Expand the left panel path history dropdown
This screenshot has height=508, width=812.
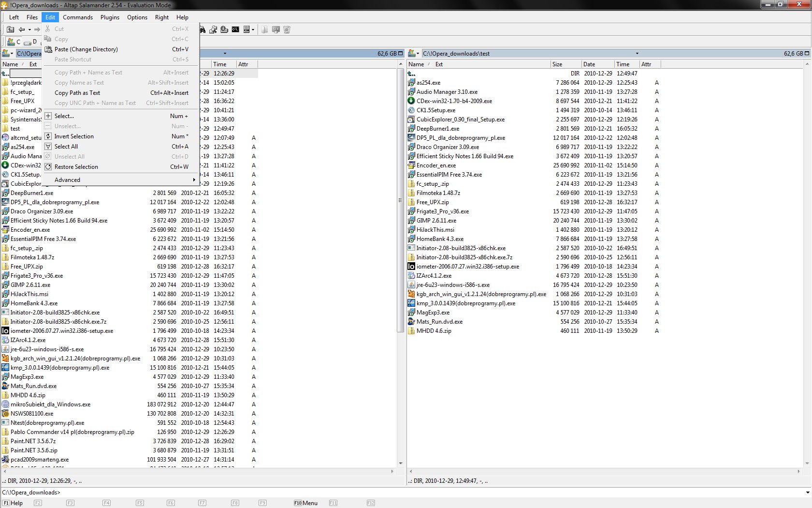(225, 53)
